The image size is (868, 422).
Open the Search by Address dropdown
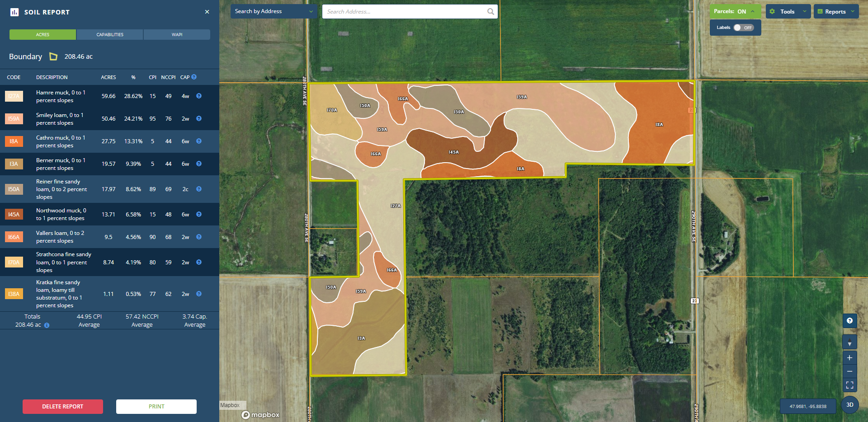click(274, 12)
